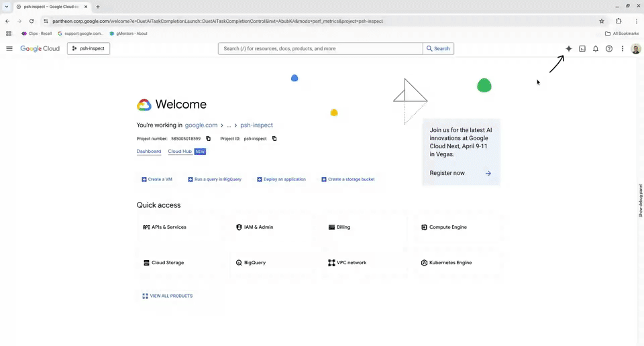Open the browser extensions puzzle icon
Screen dimensions: 644x346
tap(619, 21)
